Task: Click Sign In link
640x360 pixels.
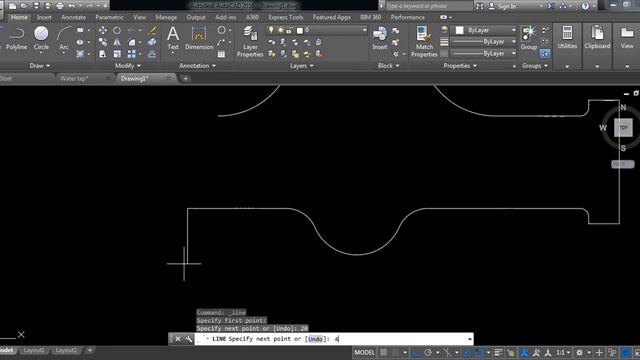Action: click(x=507, y=6)
